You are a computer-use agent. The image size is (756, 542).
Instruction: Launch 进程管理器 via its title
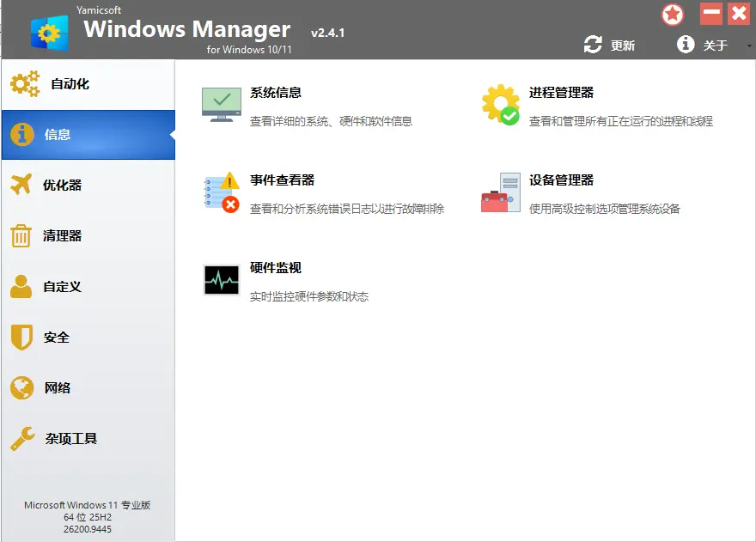point(561,92)
